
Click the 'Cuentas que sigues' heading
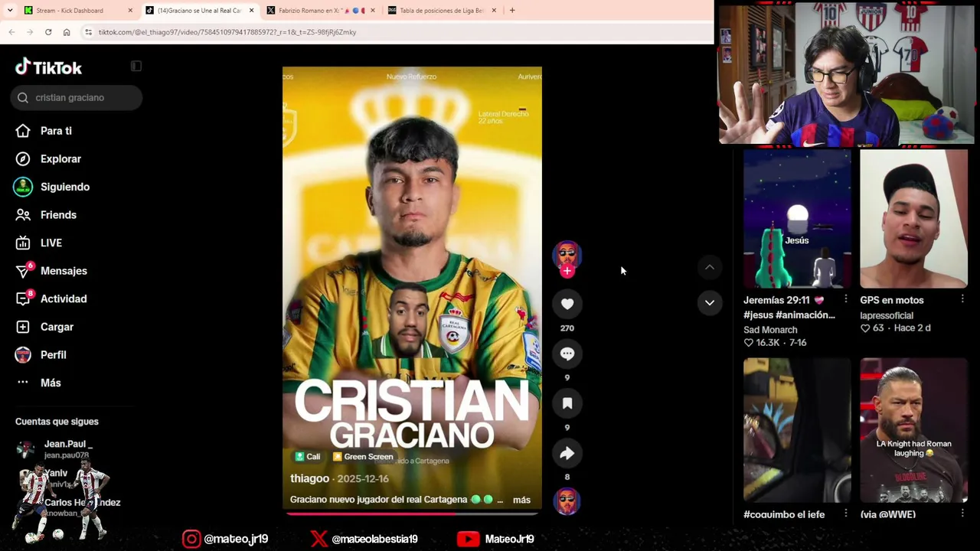point(57,422)
